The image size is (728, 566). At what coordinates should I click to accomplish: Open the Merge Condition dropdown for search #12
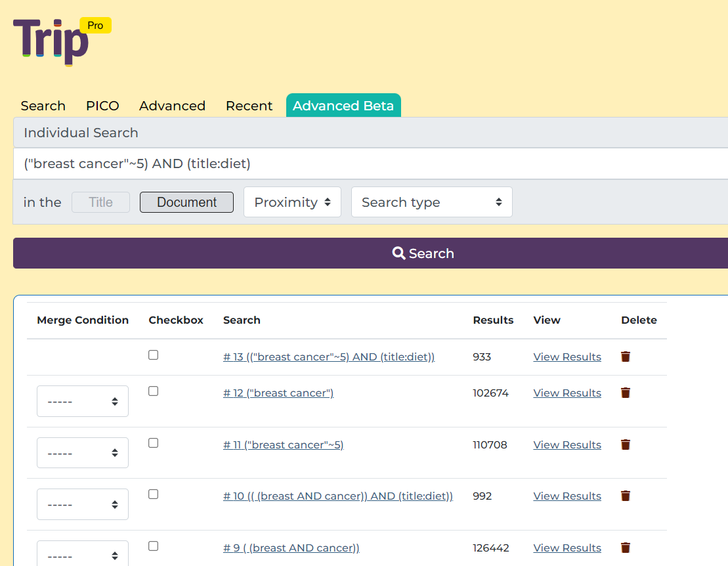82,401
